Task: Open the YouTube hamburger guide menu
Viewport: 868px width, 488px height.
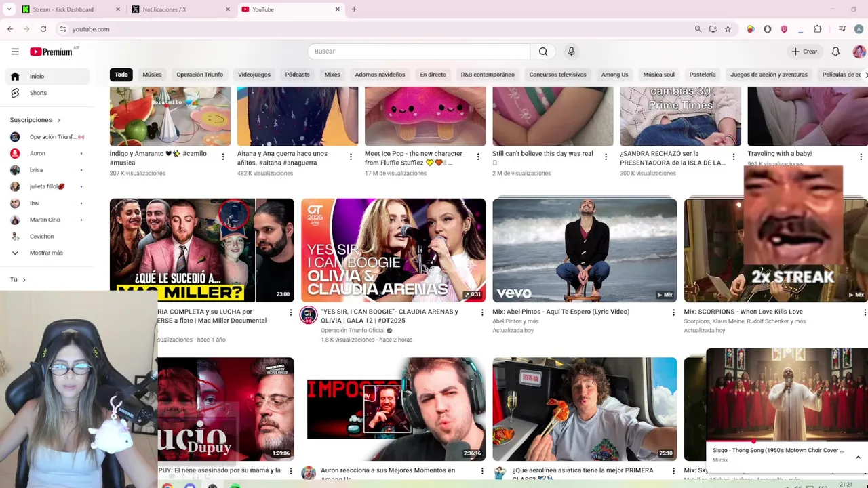Action: 15,52
